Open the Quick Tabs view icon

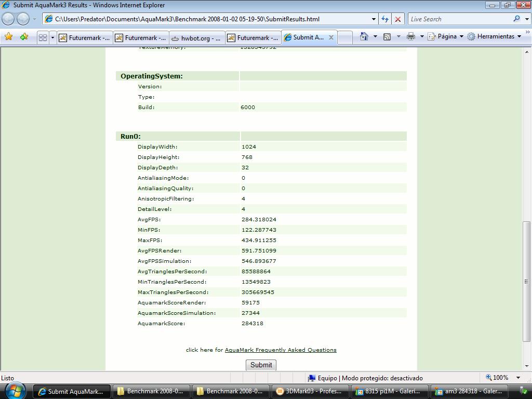pyautogui.click(x=43, y=37)
